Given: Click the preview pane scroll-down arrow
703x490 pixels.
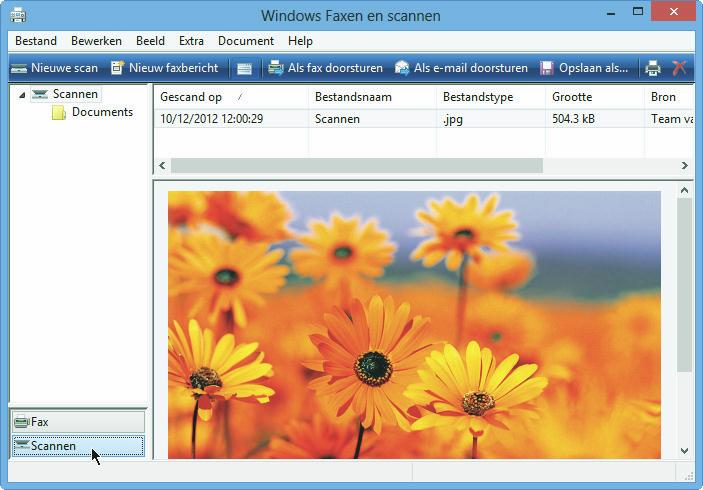Looking at the screenshot, I should point(684,451).
